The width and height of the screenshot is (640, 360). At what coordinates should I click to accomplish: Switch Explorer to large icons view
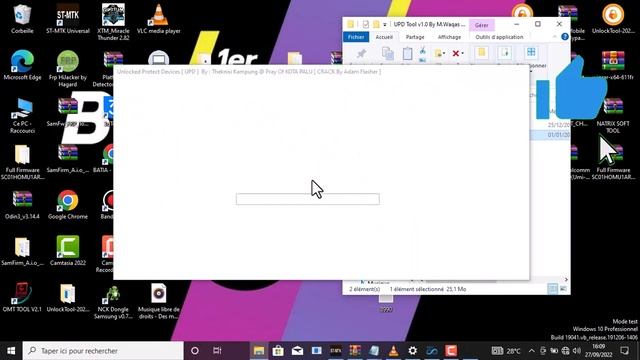[563, 289]
